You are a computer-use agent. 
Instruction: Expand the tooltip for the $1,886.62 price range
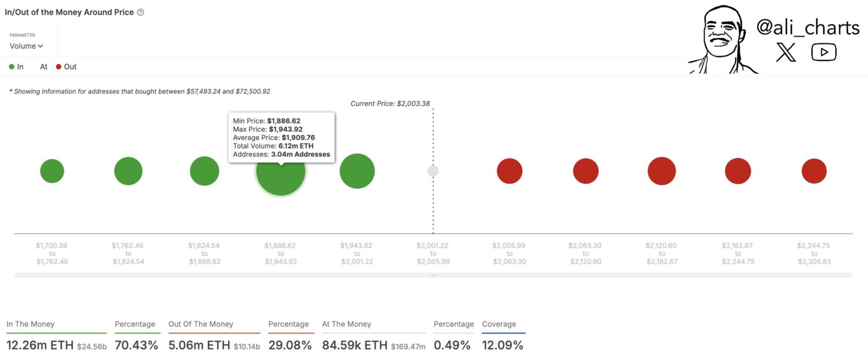281,137
